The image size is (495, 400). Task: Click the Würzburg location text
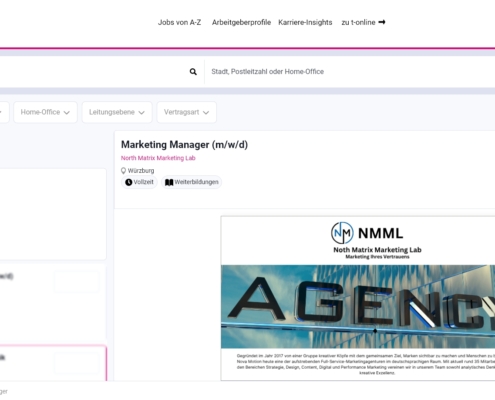(x=141, y=171)
